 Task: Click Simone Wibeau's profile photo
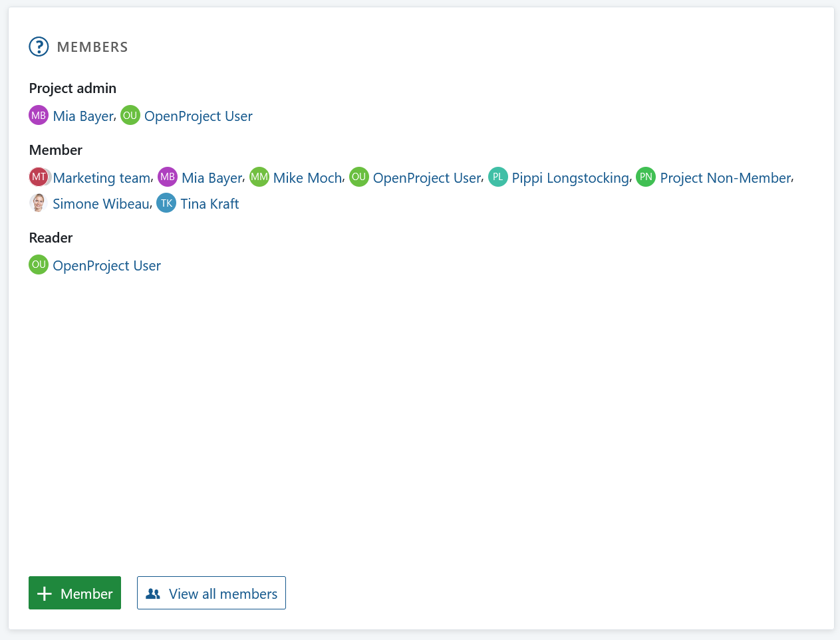click(39, 203)
